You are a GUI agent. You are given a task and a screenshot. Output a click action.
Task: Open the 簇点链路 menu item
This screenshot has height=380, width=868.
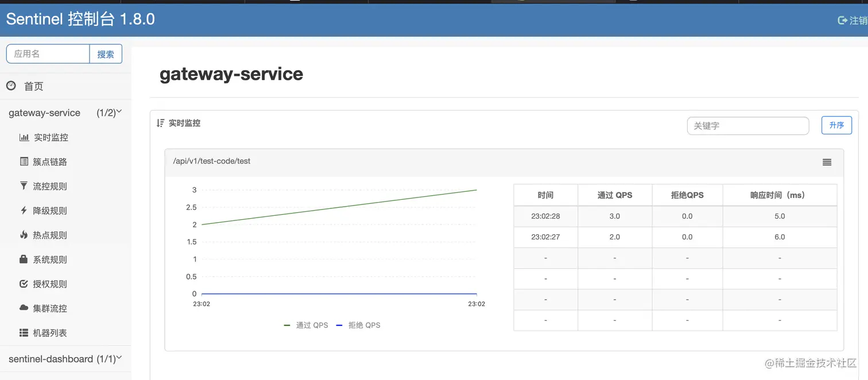coord(50,162)
